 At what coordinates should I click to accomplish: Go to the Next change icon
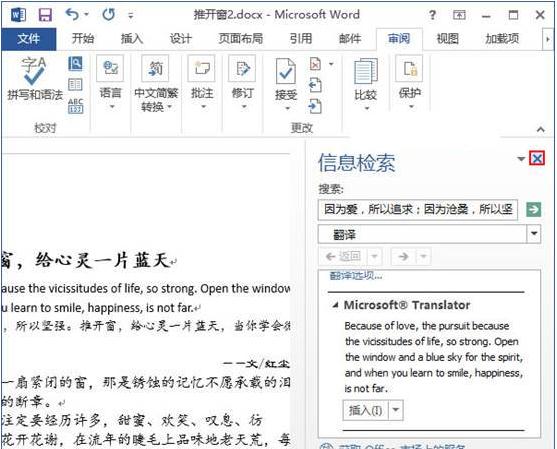coord(315,106)
